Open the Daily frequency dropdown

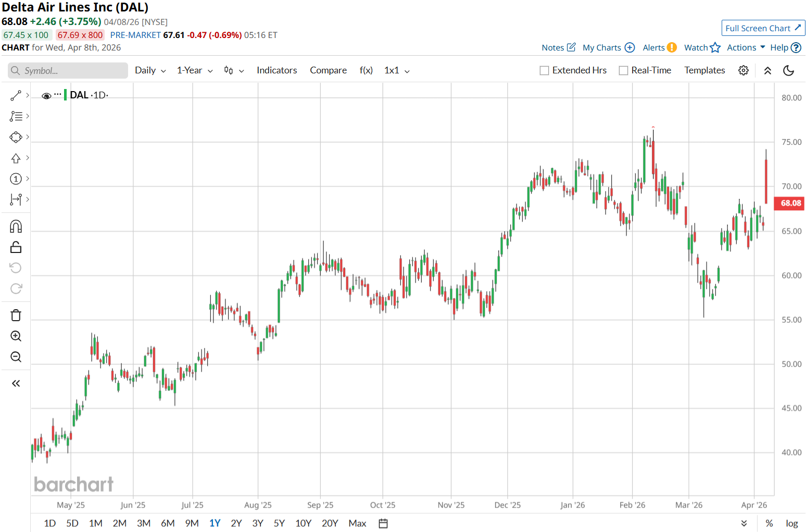(x=150, y=70)
